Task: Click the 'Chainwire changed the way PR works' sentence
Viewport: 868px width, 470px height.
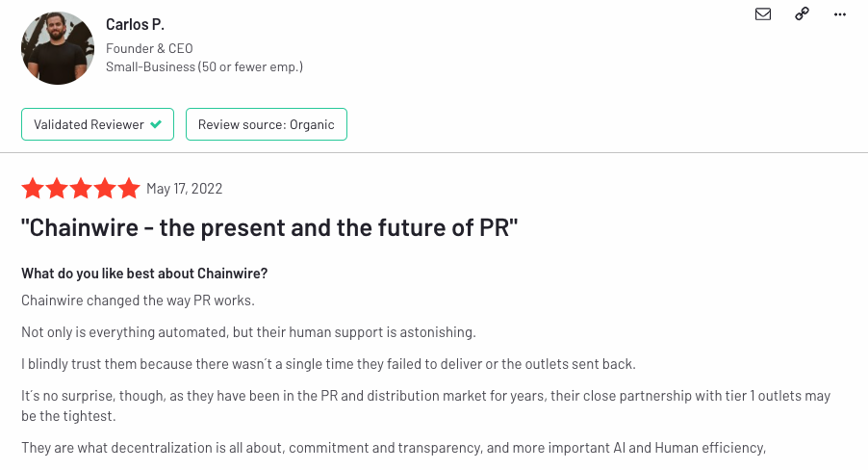Action: (x=138, y=300)
